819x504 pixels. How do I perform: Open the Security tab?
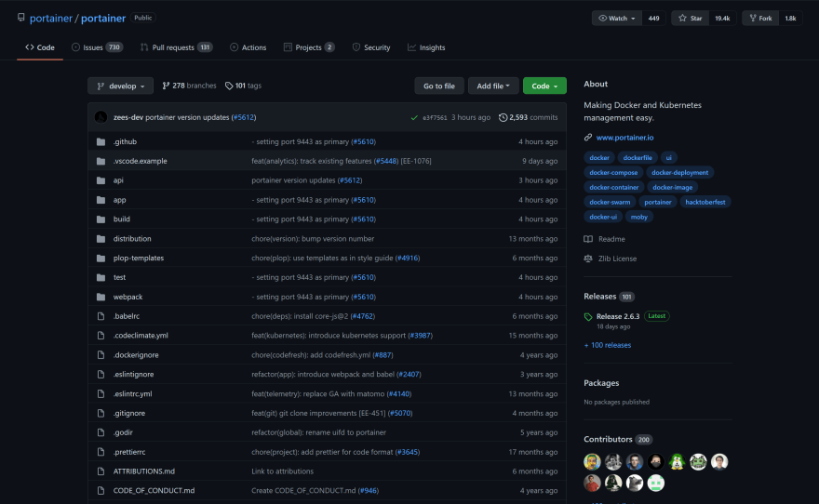pyautogui.click(x=371, y=47)
